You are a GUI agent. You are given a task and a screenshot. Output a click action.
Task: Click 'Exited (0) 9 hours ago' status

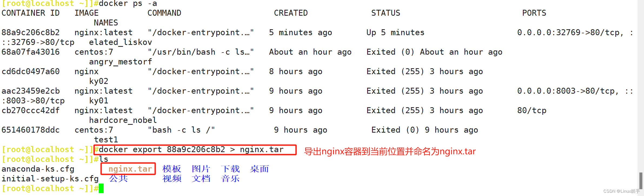pyautogui.click(x=425, y=130)
